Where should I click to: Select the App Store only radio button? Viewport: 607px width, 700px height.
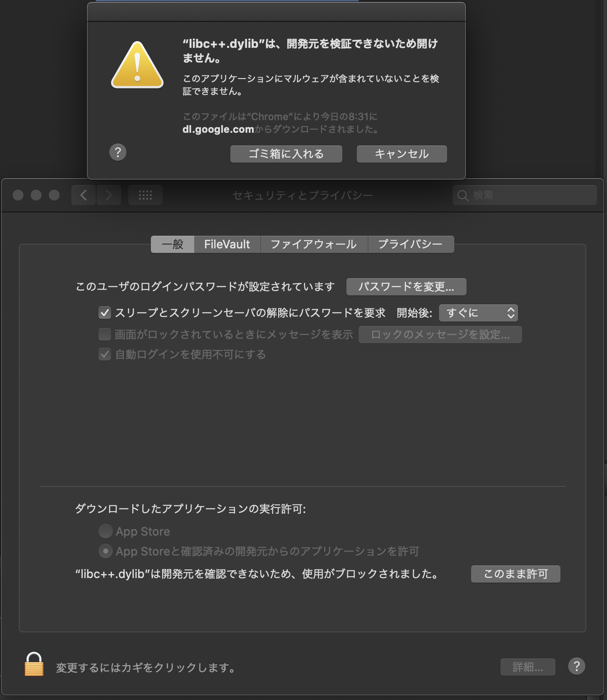tap(106, 531)
